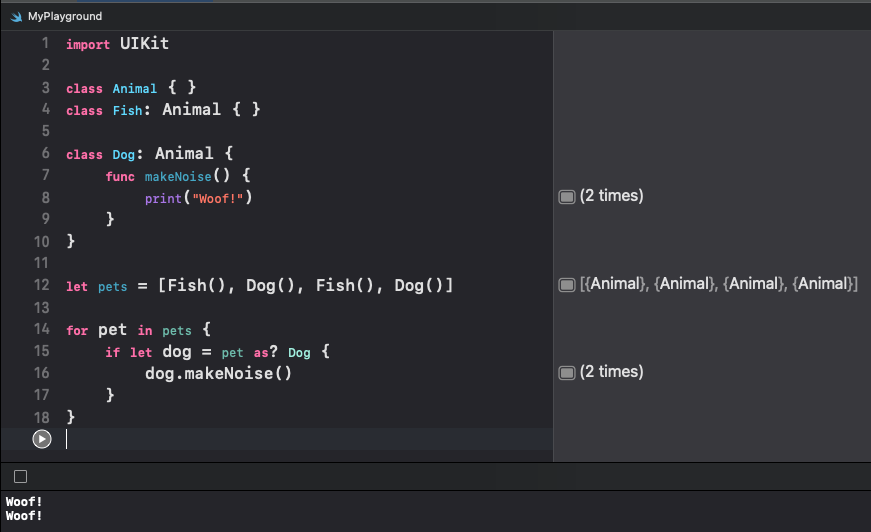
Task: Click the run playground play button
Action: (42, 439)
